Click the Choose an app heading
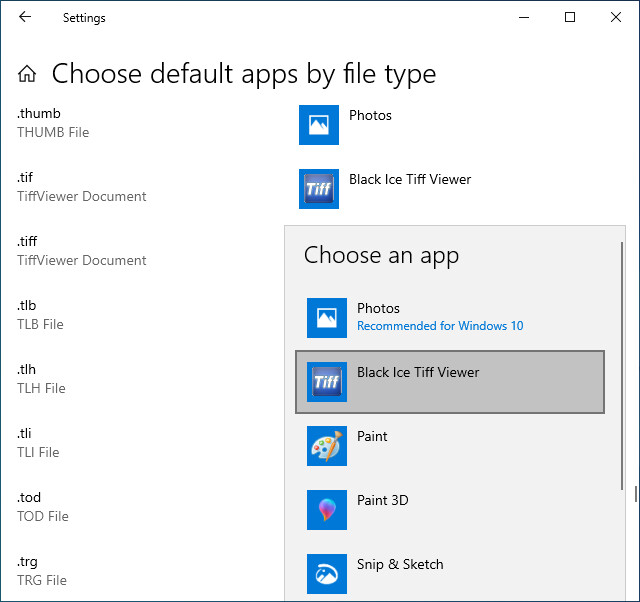Viewport: 640px width, 602px height. pyautogui.click(x=382, y=256)
